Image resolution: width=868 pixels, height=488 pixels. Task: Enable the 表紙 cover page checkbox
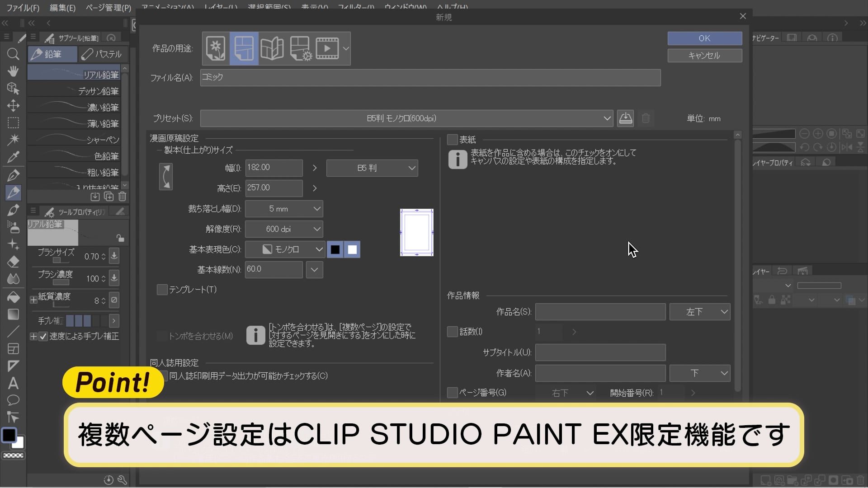point(452,140)
